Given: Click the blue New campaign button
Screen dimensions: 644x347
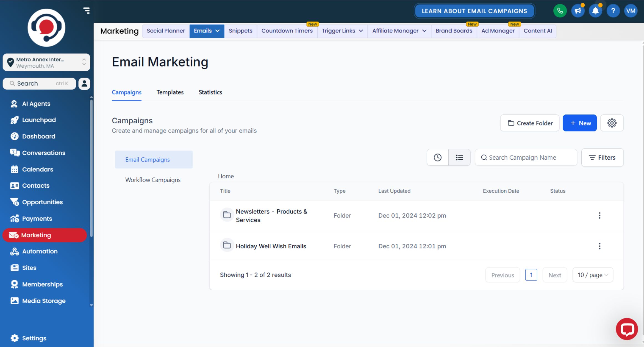Looking at the screenshot, I should coord(580,123).
